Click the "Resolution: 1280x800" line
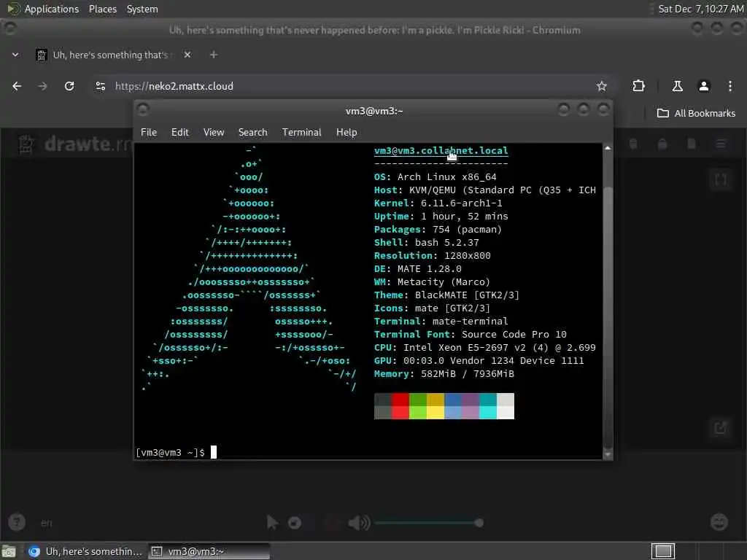Screen dimensions: 747x560 (433, 256)
